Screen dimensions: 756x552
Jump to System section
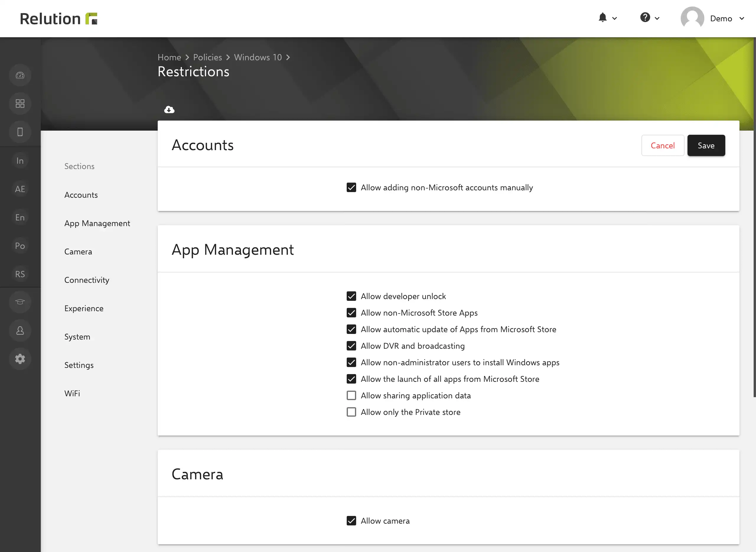tap(77, 337)
